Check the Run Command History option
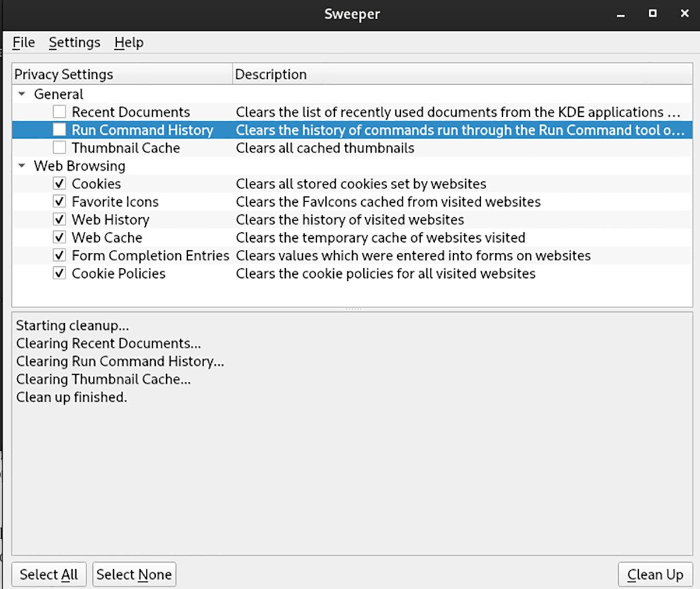Image resolution: width=700 pixels, height=589 pixels. tap(59, 130)
